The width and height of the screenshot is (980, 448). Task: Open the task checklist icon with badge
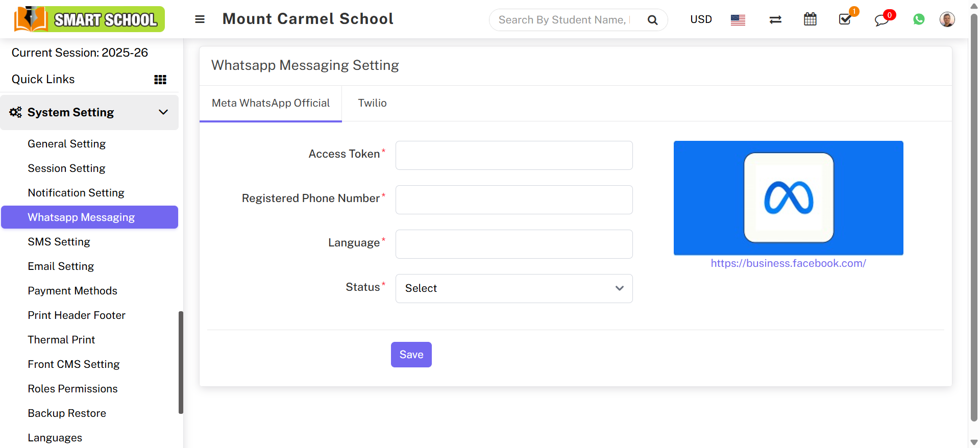point(845,19)
